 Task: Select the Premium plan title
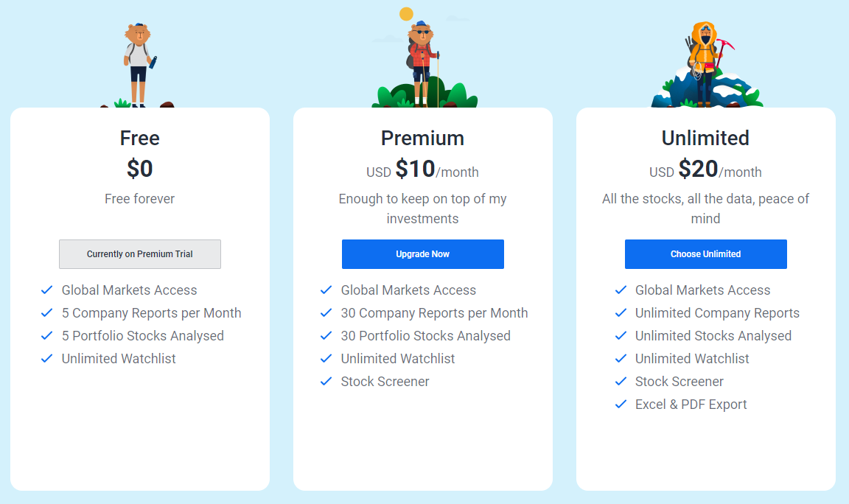422,138
